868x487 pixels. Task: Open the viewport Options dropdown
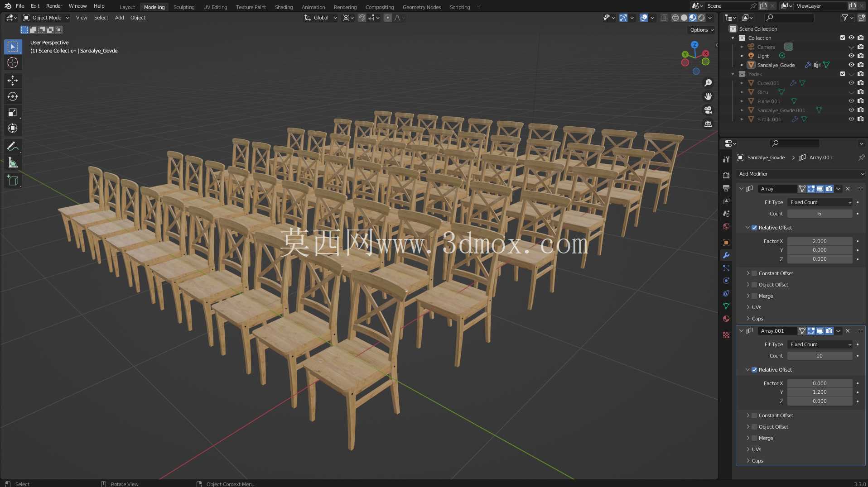pyautogui.click(x=701, y=30)
